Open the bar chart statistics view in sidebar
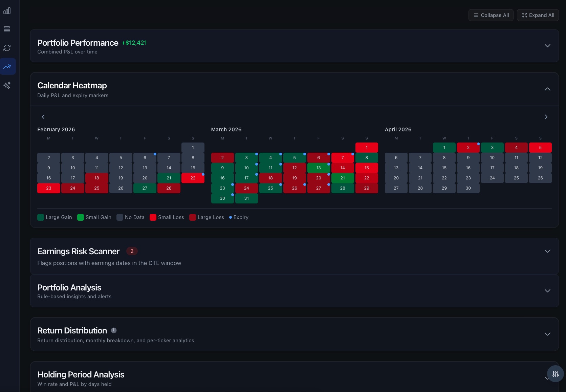Image resolution: width=566 pixels, height=392 pixels. pos(7,10)
